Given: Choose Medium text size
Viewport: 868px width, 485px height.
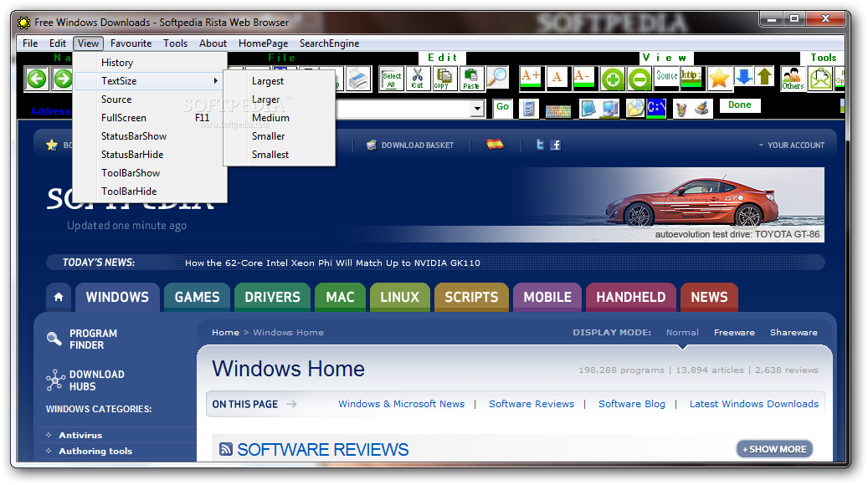Looking at the screenshot, I should pyautogui.click(x=279, y=118).
